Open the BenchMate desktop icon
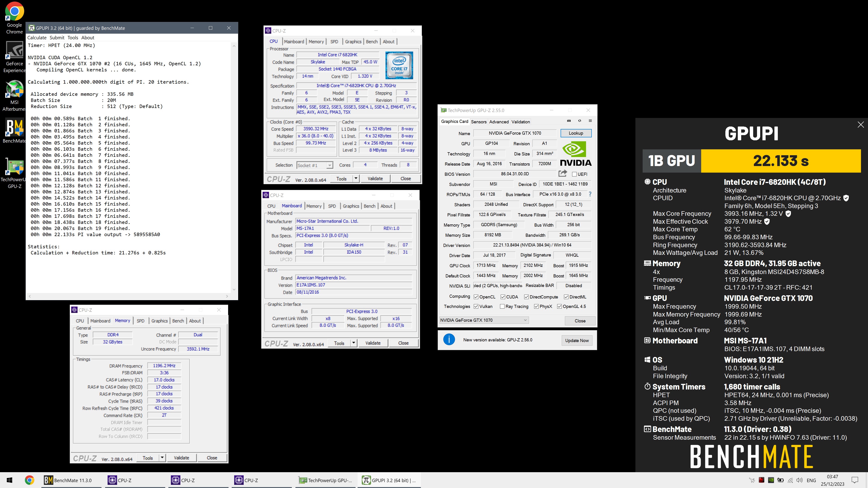 point(14,131)
